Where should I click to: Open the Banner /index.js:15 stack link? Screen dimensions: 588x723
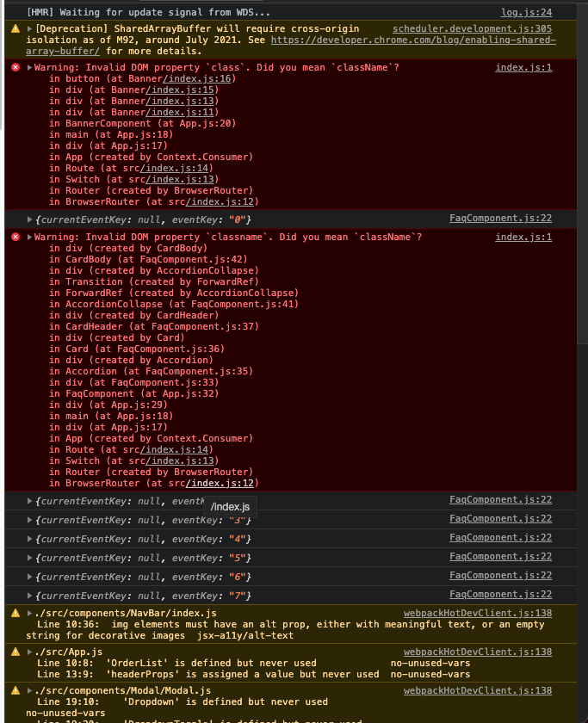180,90
